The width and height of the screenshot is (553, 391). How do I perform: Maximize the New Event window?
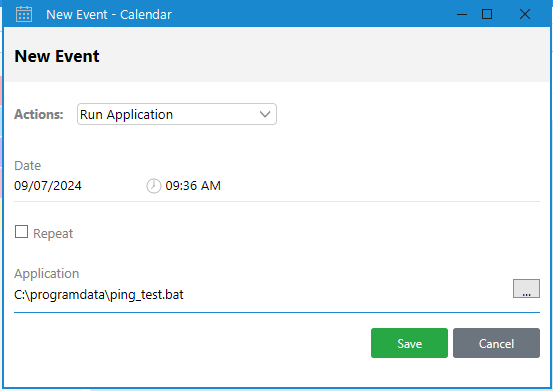[x=487, y=14]
